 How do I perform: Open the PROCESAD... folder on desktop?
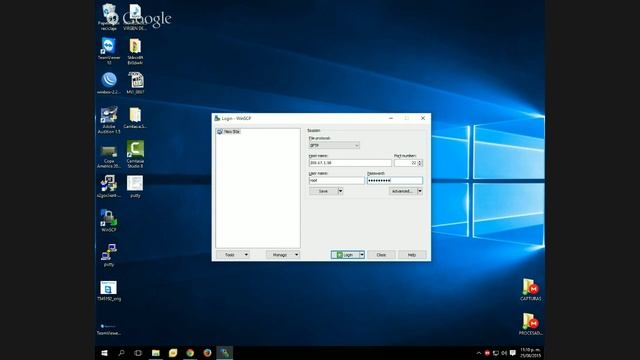pos(530,324)
